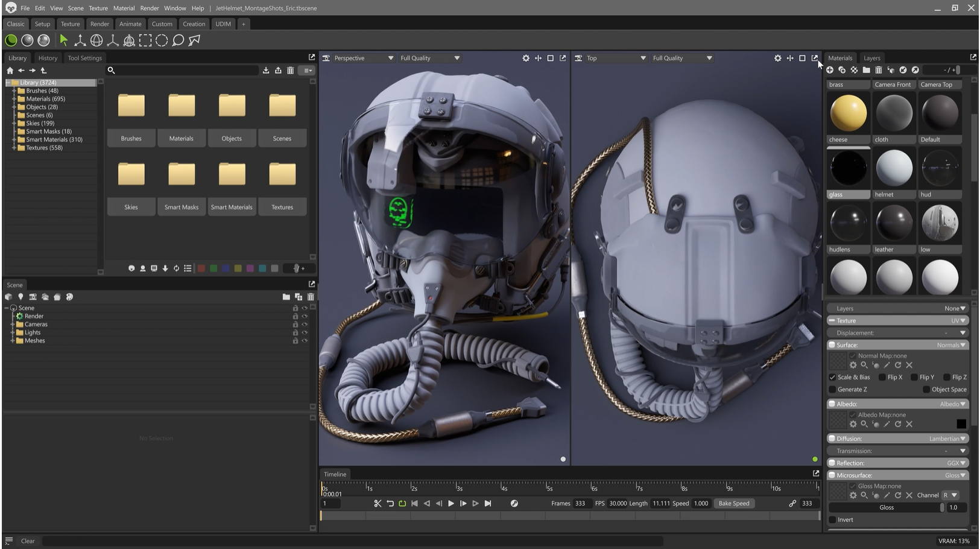Click the black Albedo color swatch
This screenshot has width=980, height=549.
click(x=961, y=424)
